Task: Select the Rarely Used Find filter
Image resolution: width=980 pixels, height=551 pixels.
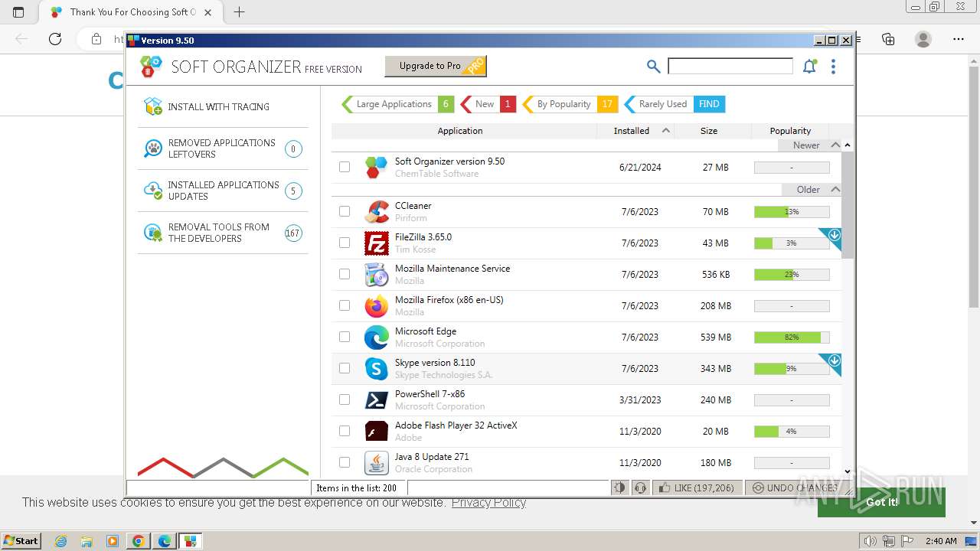Action: click(675, 104)
